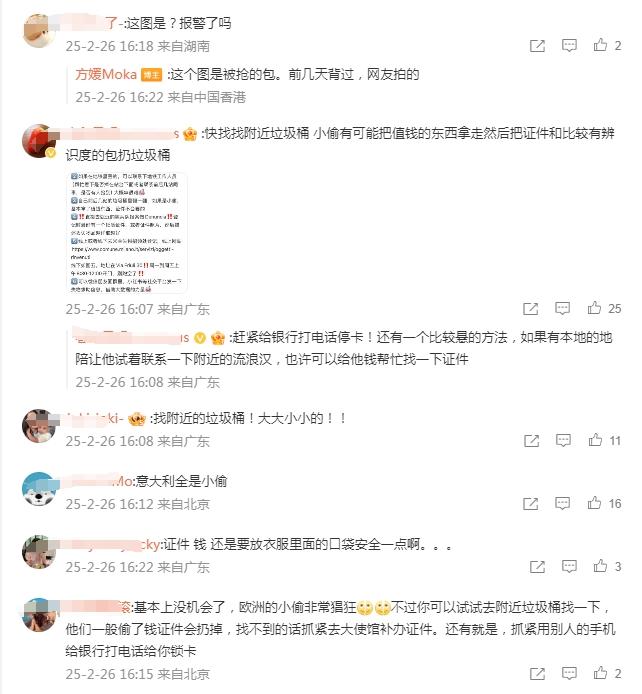Like the comment with 25 likes

tap(594, 308)
